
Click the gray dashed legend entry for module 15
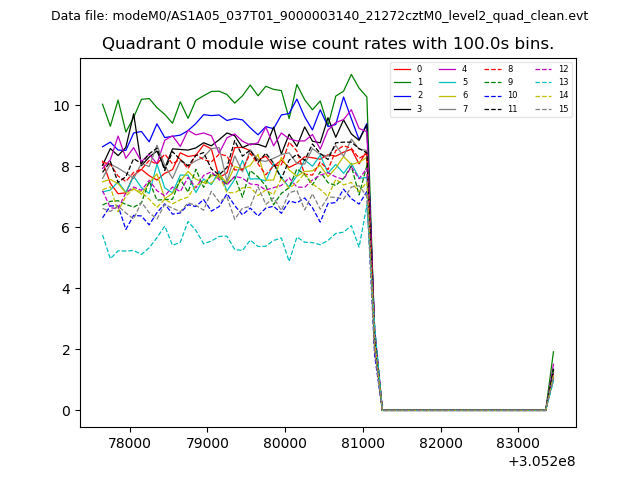point(541,108)
